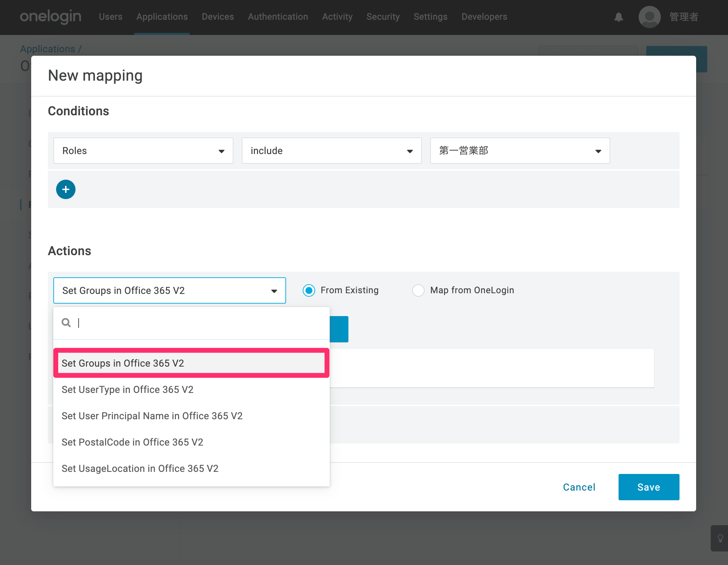Choose Set User Principal Name in Office 365 V2
Viewport: 728px width, 565px height.
click(192, 416)
